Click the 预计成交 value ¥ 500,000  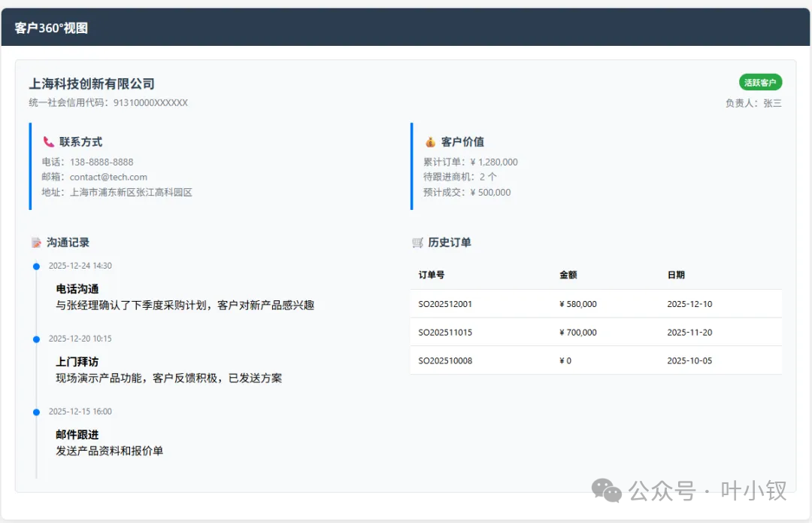[490, 193]
